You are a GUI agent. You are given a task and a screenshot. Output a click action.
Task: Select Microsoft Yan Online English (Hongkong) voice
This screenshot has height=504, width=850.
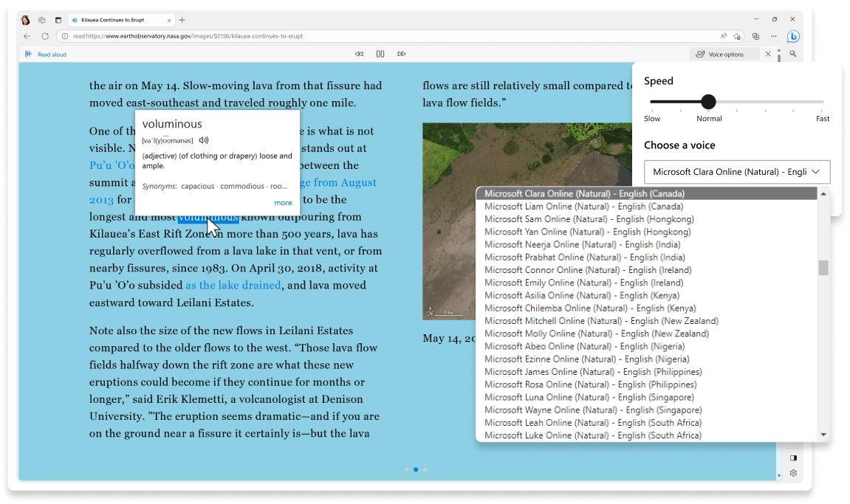tap(646, 232)
